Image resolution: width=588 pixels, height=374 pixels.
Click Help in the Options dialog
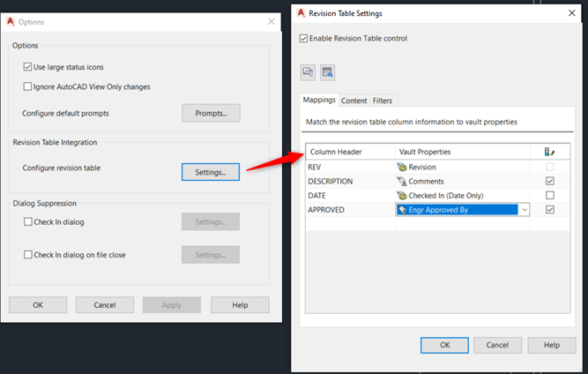pyautogui.click(x=240, y=305)
